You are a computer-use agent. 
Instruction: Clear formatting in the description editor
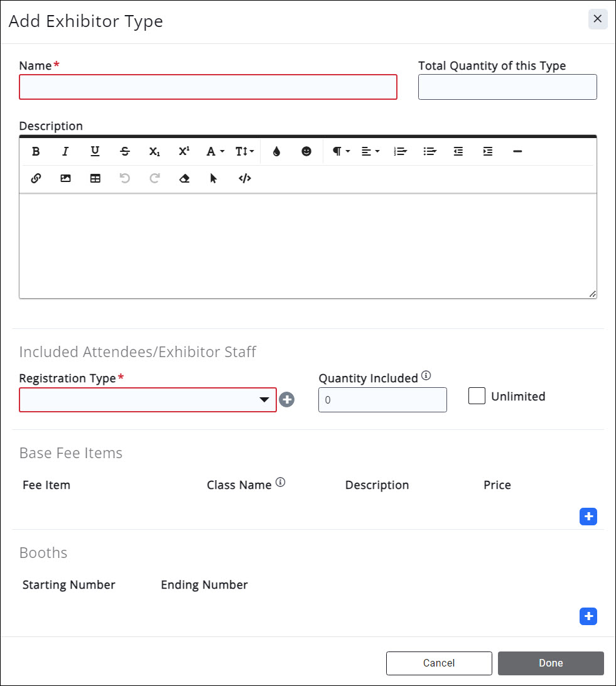click(x=183, y=178)
